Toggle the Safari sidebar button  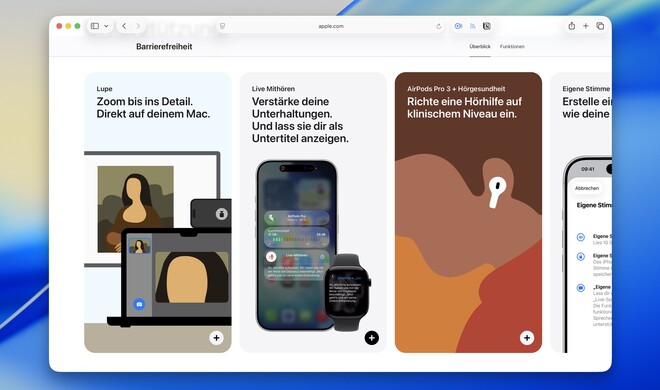pyautogui.click(x=95, y=26)
